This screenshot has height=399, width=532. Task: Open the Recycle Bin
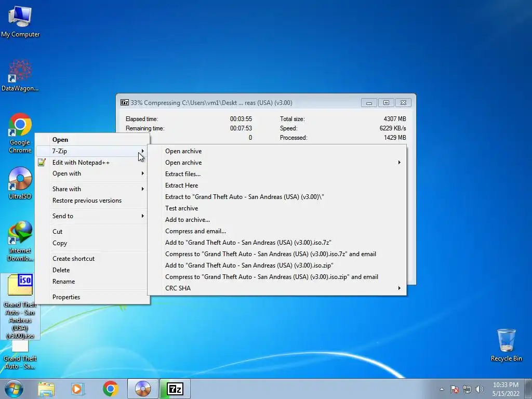tap(506, 345)
